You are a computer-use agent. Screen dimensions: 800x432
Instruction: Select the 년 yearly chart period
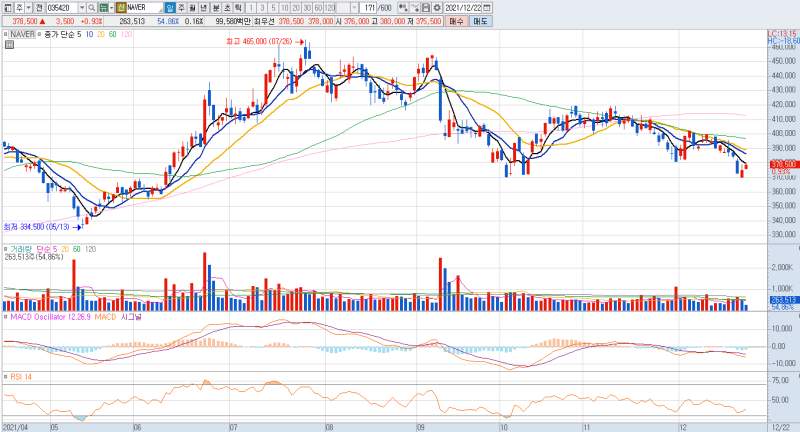pos(203,8)
